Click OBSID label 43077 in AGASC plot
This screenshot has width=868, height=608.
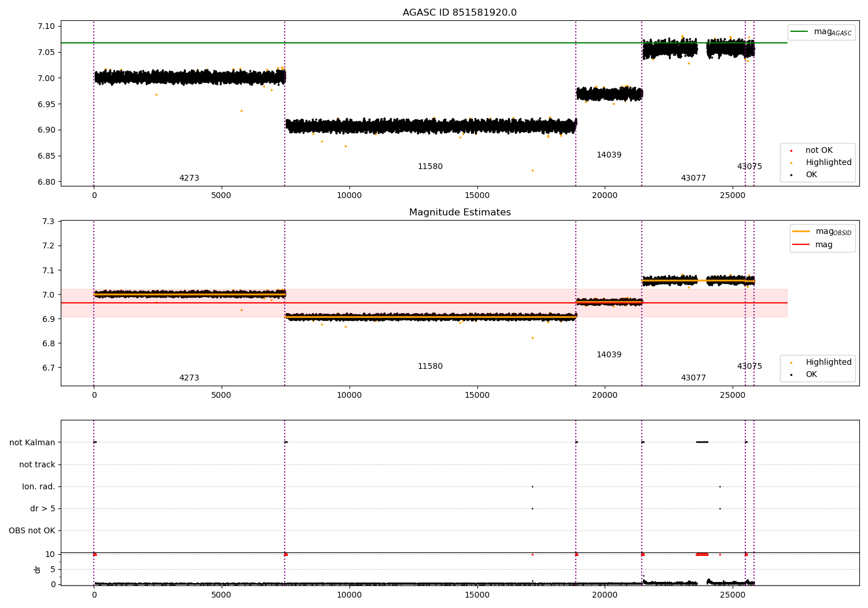(x=693, y=178)
